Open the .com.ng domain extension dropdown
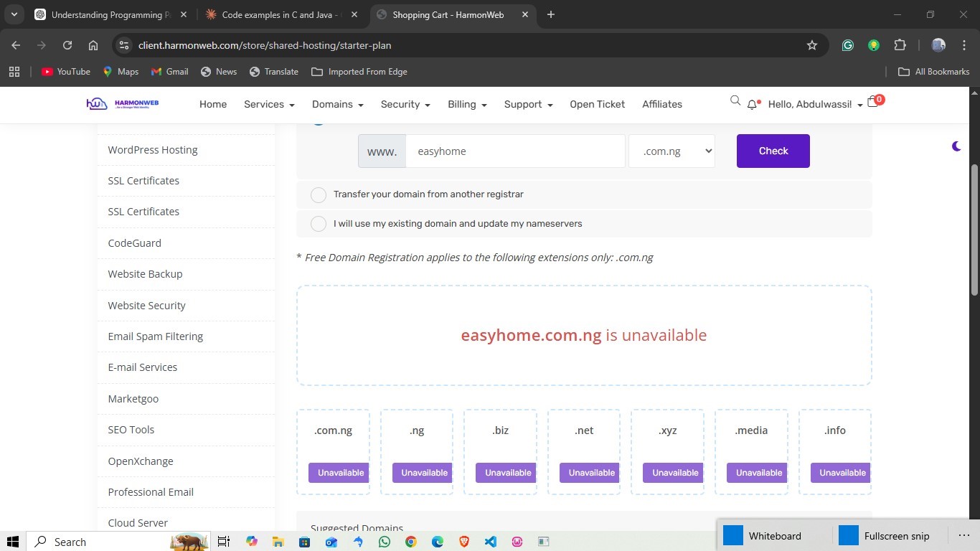 pos(672,151)
